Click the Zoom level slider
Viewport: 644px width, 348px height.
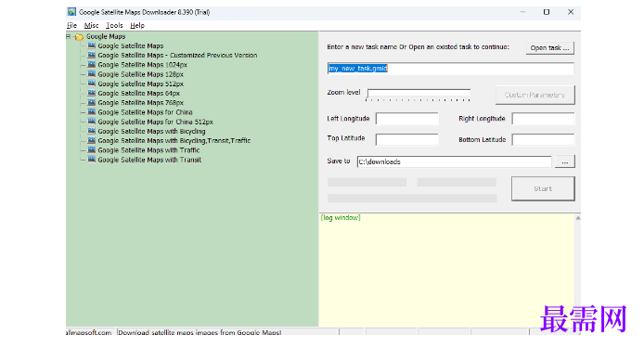point(419,95)
